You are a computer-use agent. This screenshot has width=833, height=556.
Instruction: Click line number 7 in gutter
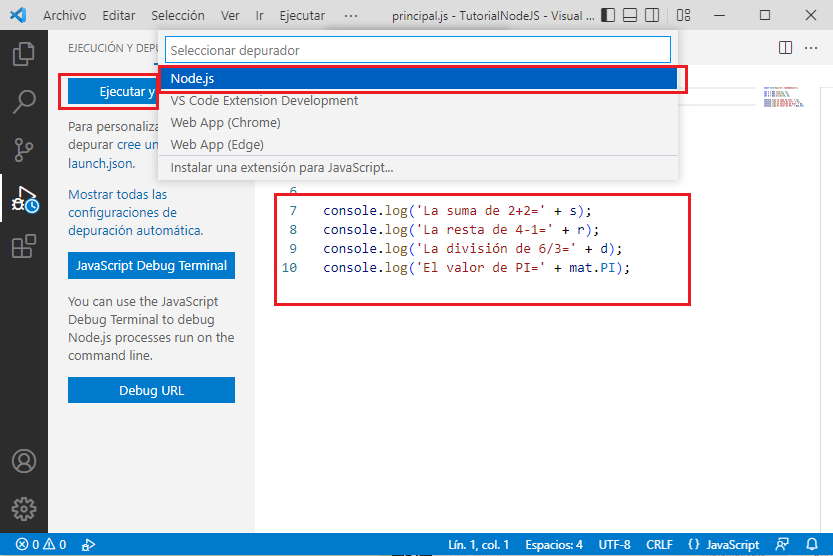(293, 211)
